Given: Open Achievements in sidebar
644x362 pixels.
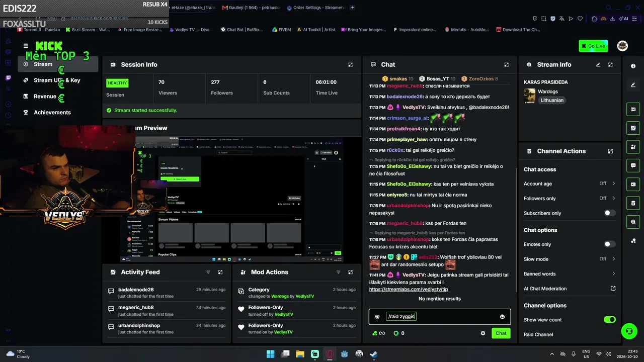Looking at the screenshot, I should (x=58, y=113).
